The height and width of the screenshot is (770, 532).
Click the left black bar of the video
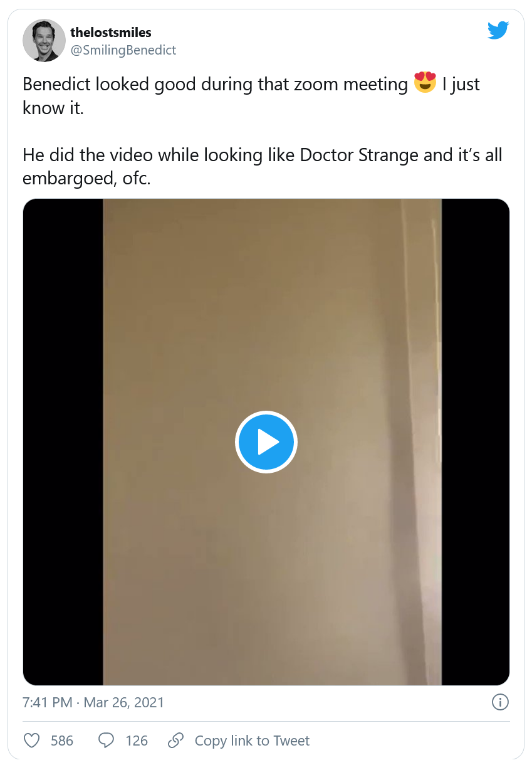click(63, 442)
